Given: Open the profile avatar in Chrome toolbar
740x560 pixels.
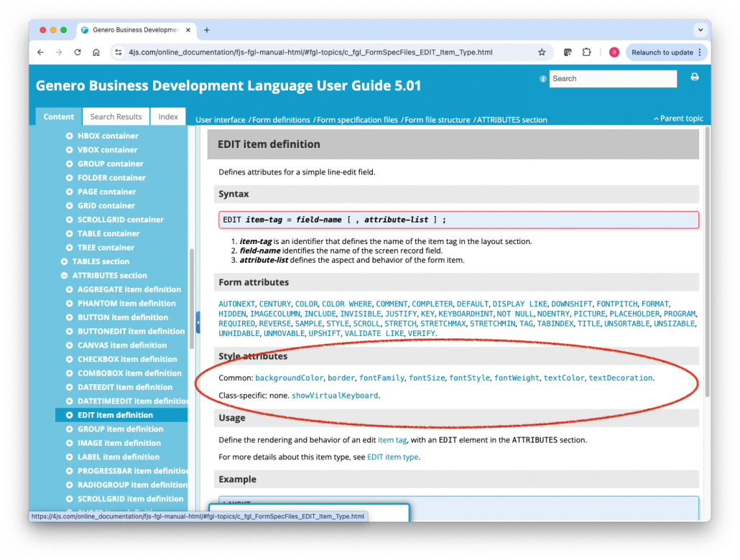Looking at the screenshot, I should (614, 52).
